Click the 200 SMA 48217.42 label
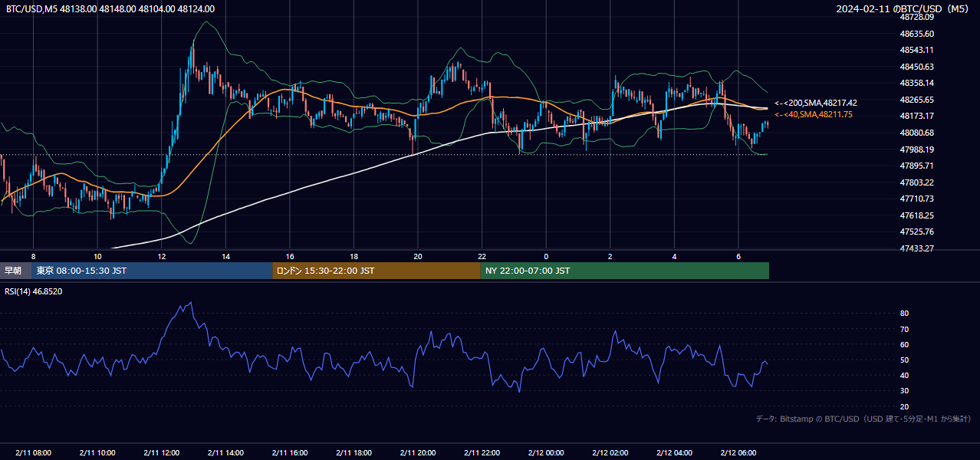Screen dimensions: 980x460 tap(816, 103)
